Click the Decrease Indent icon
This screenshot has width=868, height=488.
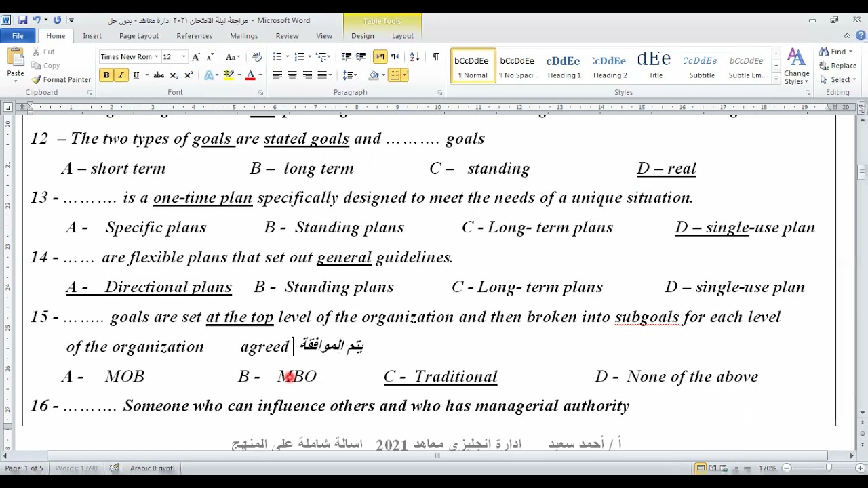click(x=347, y=57)
